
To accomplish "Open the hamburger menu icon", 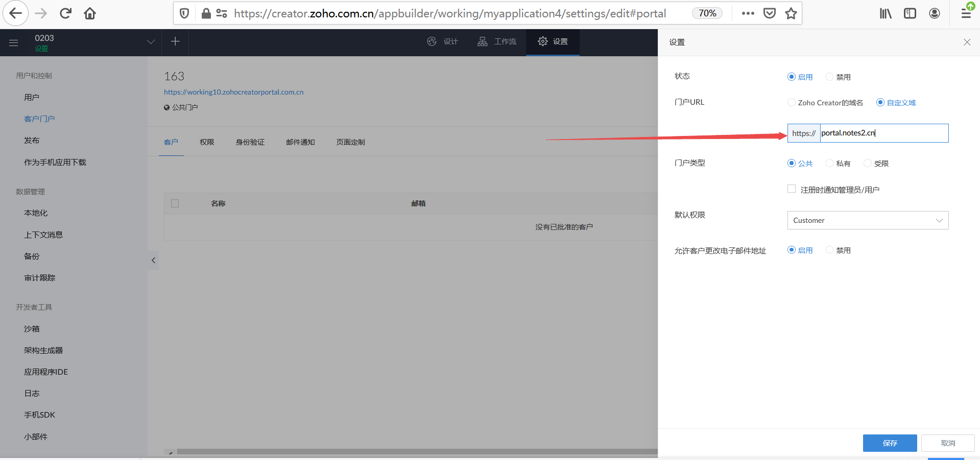I will point(14,43).
